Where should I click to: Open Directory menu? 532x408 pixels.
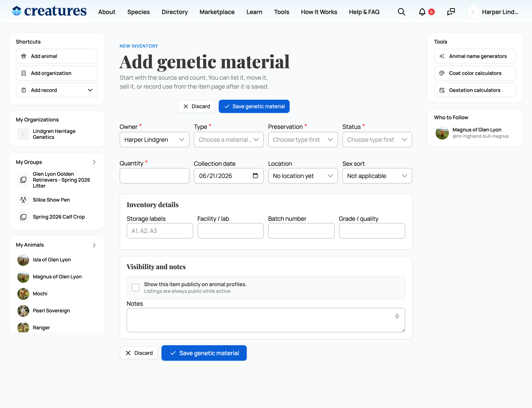pyautogui.click(x=175, y=12)
